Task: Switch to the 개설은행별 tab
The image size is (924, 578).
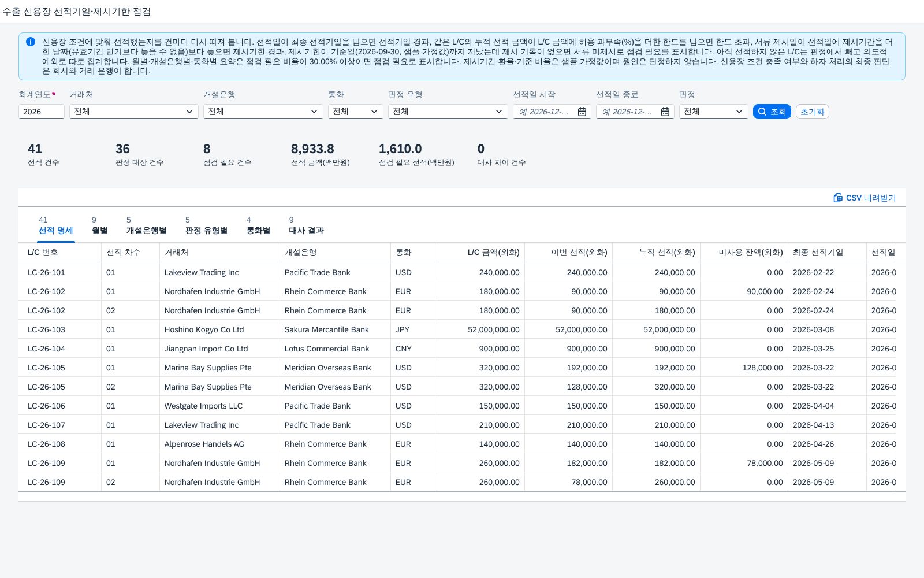Action: (x=146, y=225)
